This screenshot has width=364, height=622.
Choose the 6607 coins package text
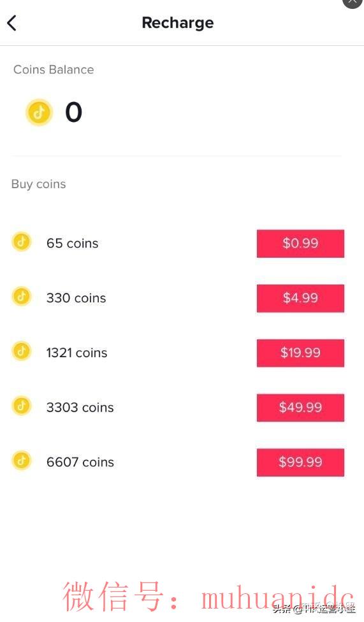click(x=80, y=462)
